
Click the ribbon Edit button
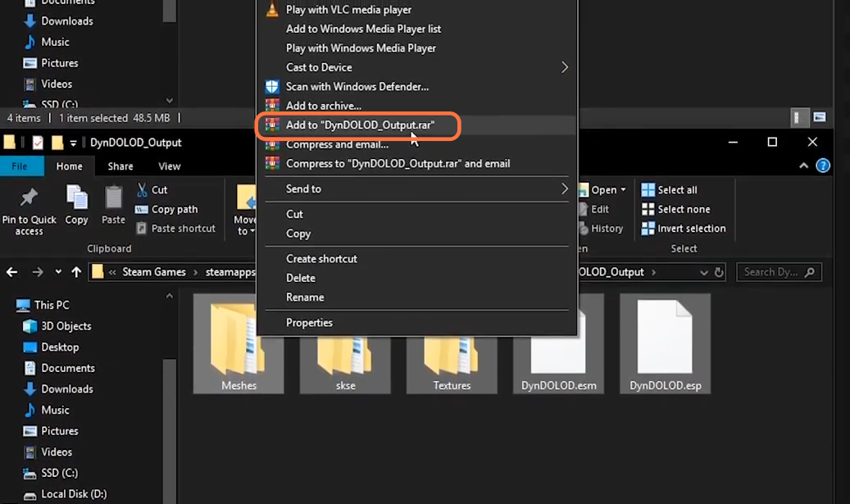[x=594, y=209]
